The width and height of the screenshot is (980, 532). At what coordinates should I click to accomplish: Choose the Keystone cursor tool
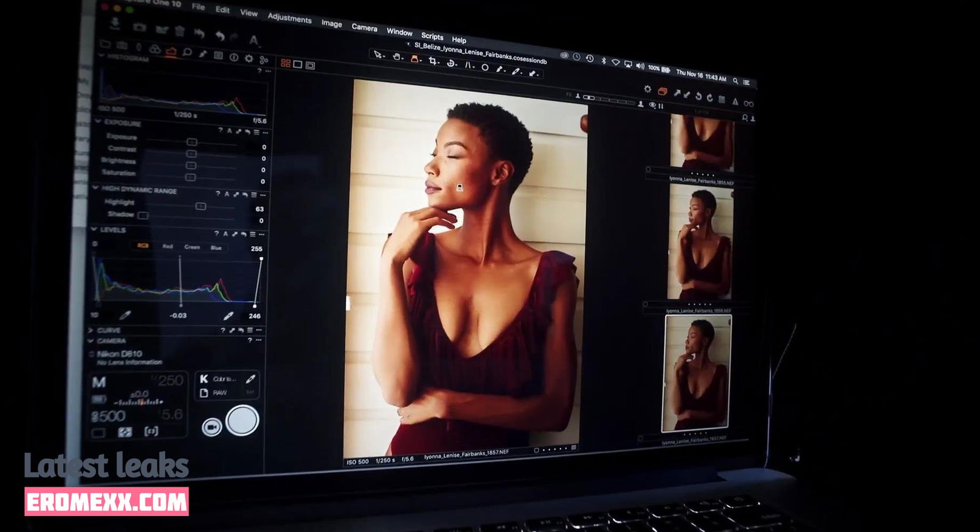click(469, 64)
